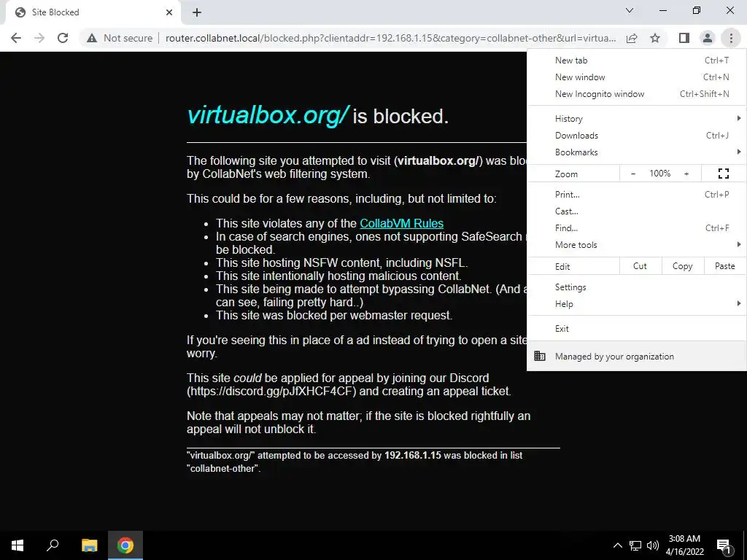
Task: Click Copy in the Edit row
Action: click(682, 266)
